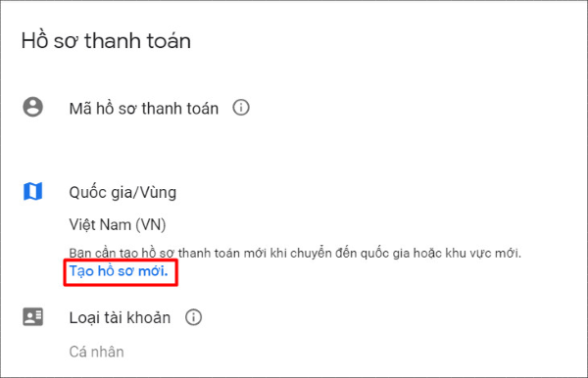Screen dimensions: 588x378
Task: Click the ID card icon
Action: pyautogui.click(x=33, y=317)
